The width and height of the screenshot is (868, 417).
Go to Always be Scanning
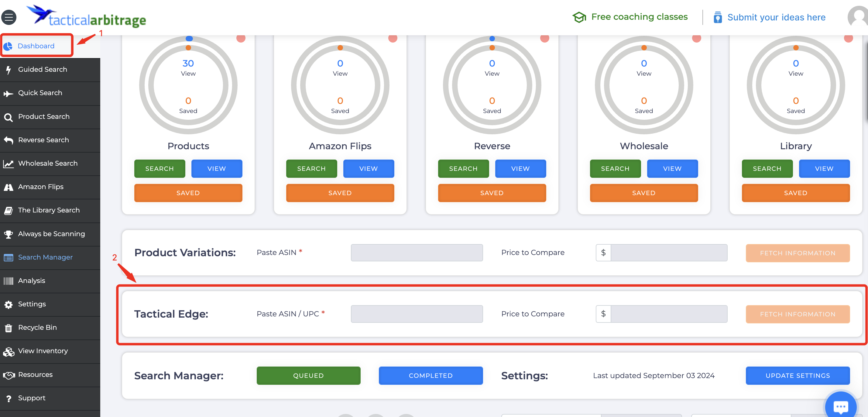point(50,234)
